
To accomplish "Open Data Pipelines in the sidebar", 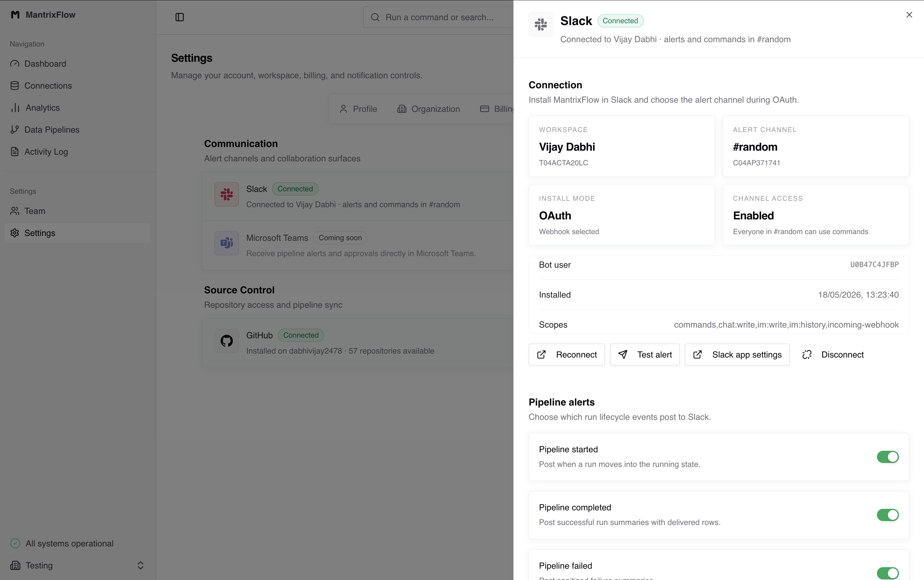I will click(x=78, y=130).
